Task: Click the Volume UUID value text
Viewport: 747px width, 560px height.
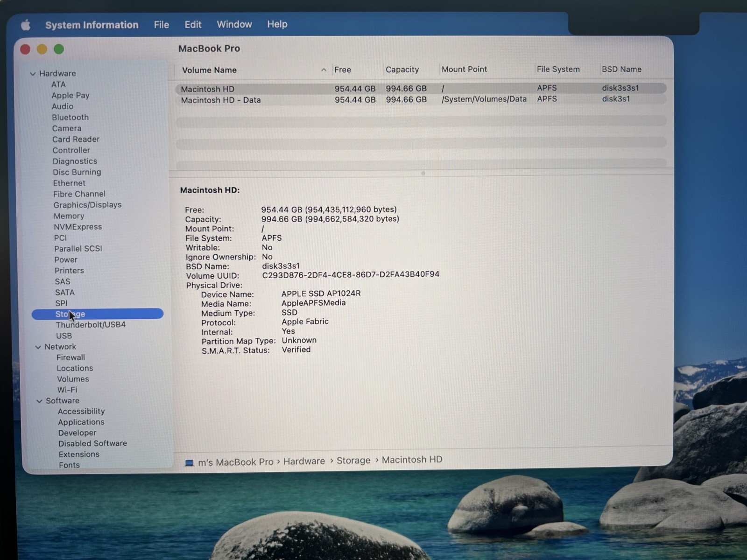Action: click(x=351, y=274)
